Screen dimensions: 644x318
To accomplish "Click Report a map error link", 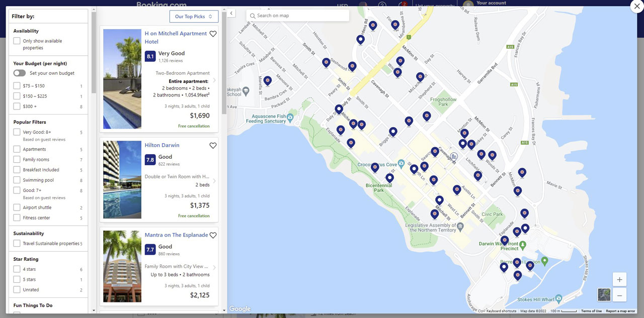I will point(621,311).
